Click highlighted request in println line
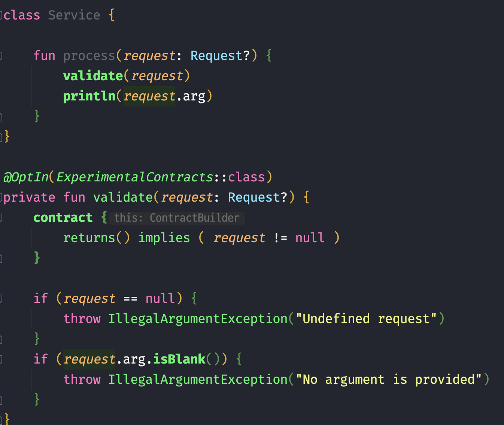The image size is (504, 425). (149, 96)
